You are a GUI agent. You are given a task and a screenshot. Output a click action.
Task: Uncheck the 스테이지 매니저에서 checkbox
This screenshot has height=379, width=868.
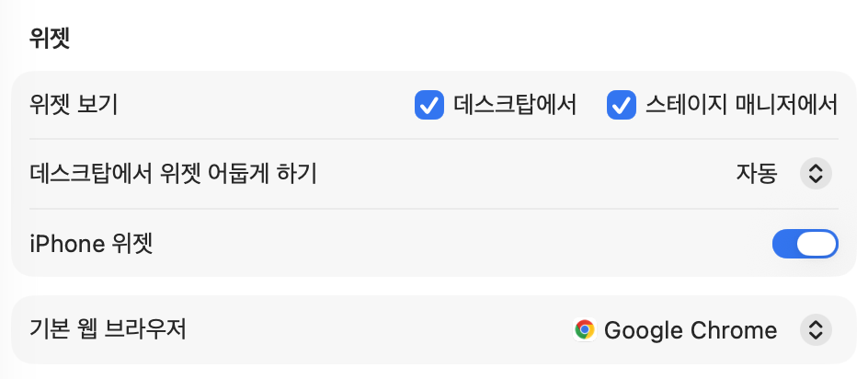(622, 105)
